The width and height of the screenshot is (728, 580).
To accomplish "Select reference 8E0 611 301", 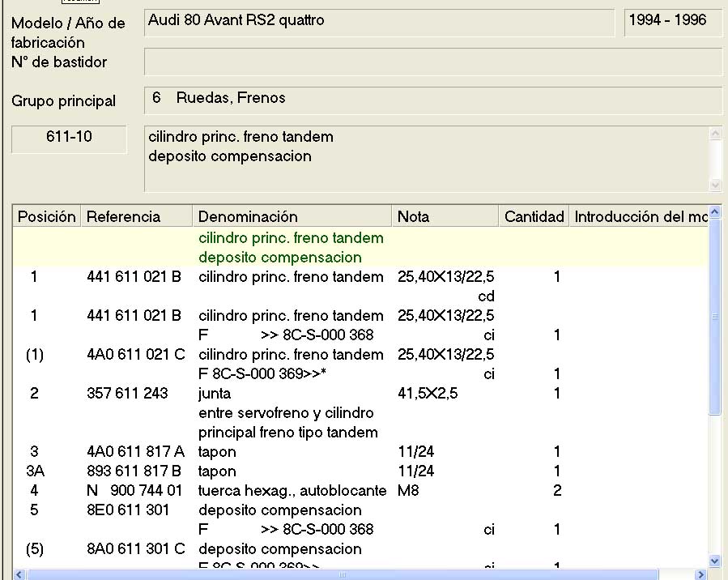I will (x=128, y=510).
